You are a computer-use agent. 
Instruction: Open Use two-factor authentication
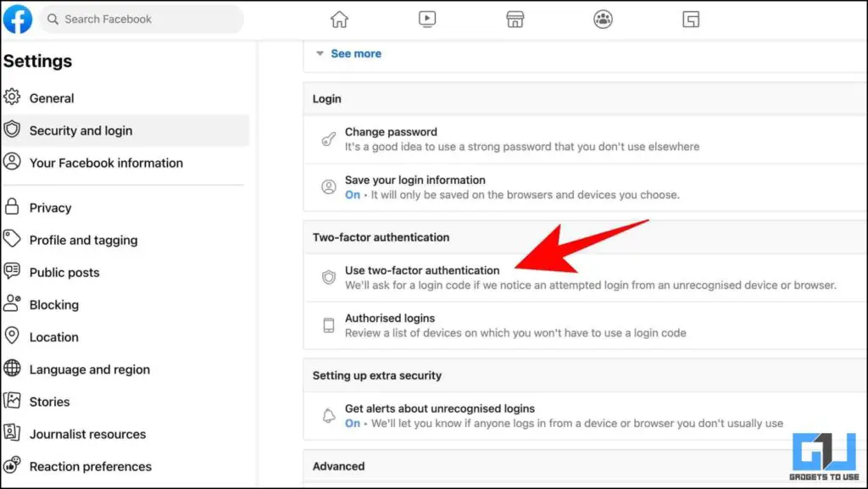(585, 277)
